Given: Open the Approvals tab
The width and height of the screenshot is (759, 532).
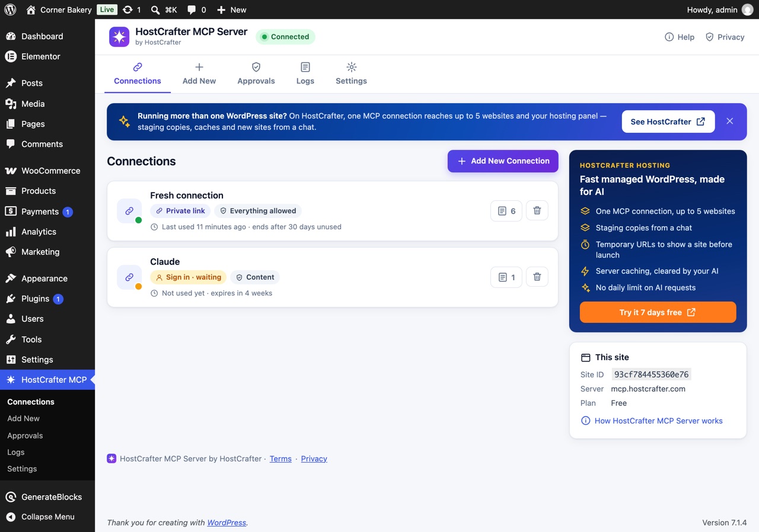Looking at the screenshot, I should (x=256, y=74).
